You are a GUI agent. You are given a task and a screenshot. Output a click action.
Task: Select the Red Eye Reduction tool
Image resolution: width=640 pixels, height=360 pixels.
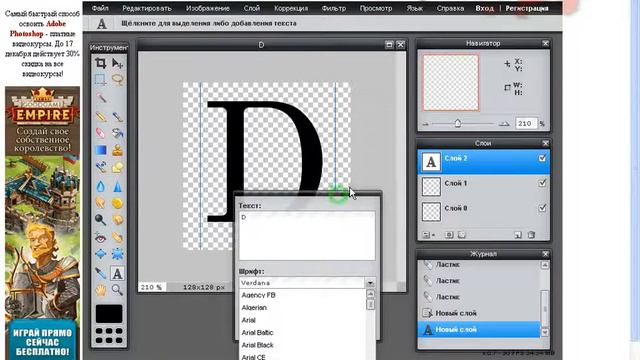tap(100, 237)
